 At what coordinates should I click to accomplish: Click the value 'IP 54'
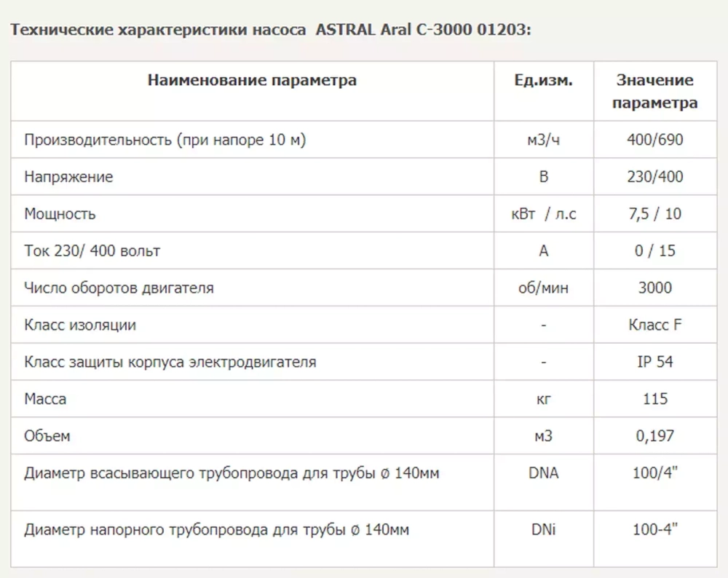coord(654,362)
